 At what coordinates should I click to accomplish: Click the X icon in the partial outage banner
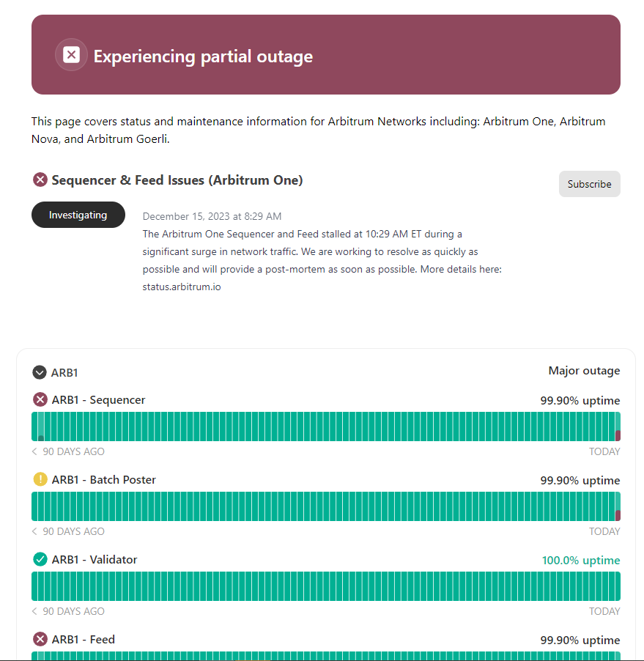[x=71, y=55]
